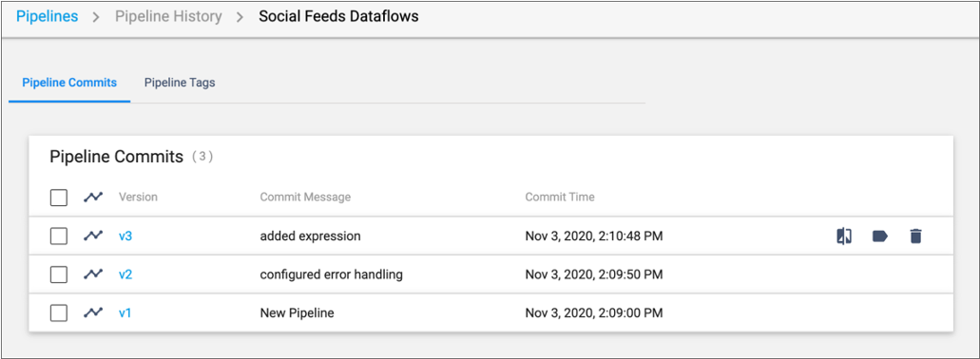Select the Pipeline Commits tab
Image resolution: width=980 pixels, height=359 pixels.
pyautogui.click(x=69, y=83)
